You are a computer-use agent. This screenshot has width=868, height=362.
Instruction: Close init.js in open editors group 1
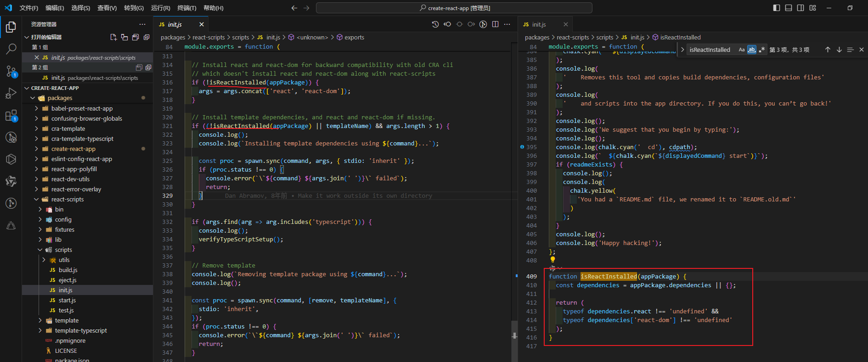tap(37, 57)
